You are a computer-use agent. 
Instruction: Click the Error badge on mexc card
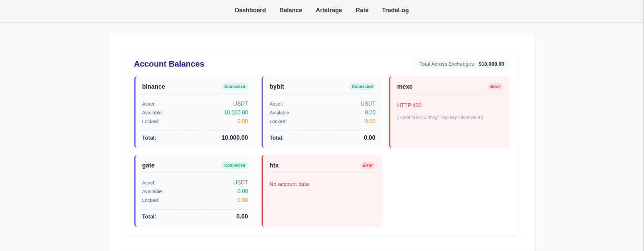495,87
